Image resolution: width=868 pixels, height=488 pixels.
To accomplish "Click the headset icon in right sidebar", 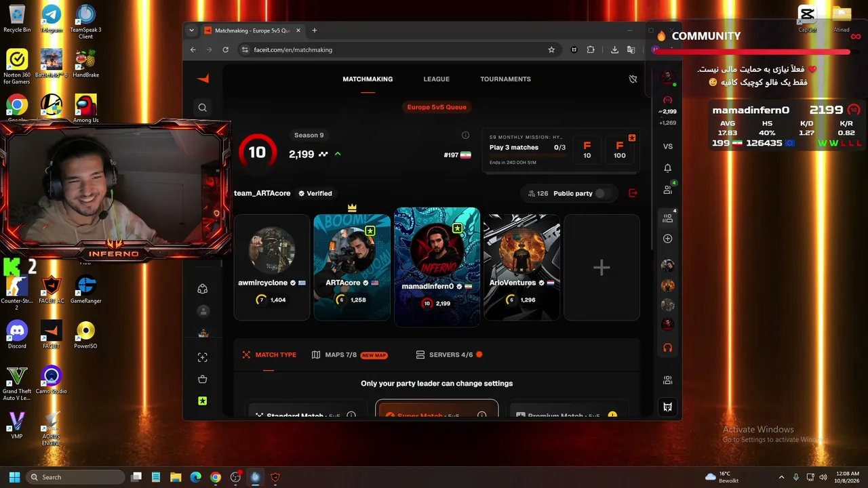I will point(667,348).
